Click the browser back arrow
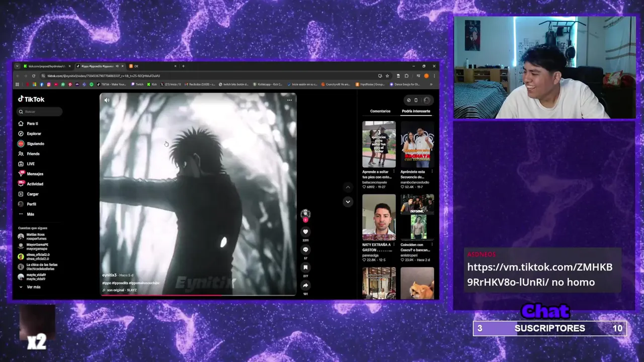The height and width of the screenshot is (362, 644). coord(18,76)
